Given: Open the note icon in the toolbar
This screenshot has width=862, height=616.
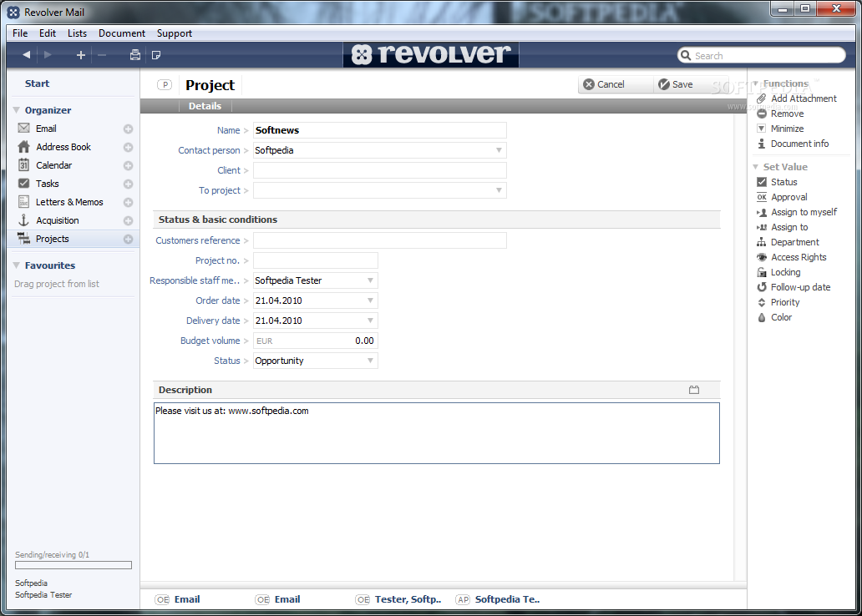Looking at the screenshot, I should pos(156,55).
